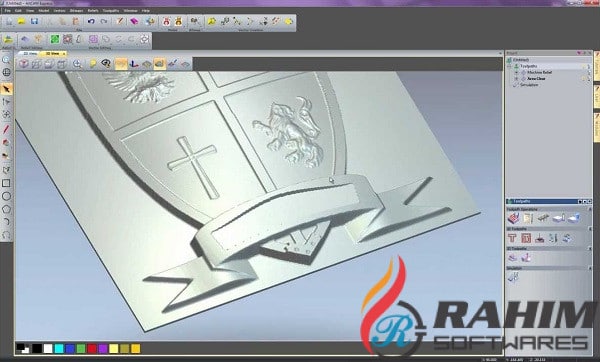Pick the red color swatch
The height and width of the screenshot is (362, 600).
(x=92, y=349)
